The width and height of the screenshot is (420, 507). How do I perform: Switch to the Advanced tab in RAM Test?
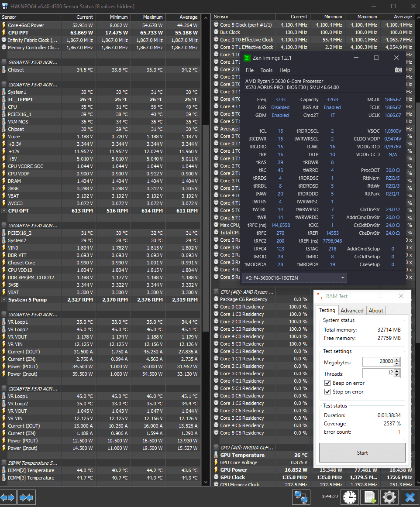(x=352, y=310)
